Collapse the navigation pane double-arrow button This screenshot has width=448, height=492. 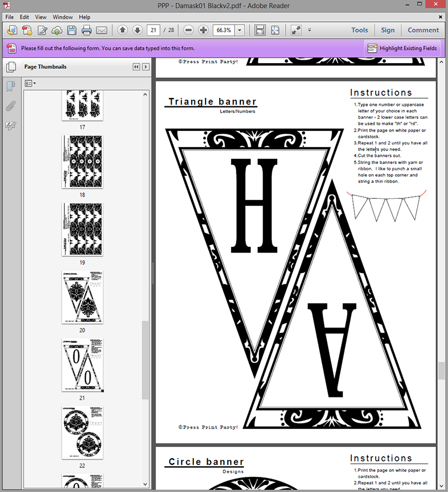(x=136, y=67)
